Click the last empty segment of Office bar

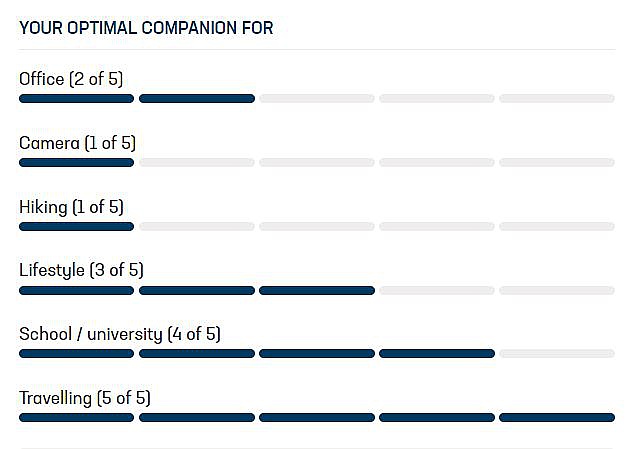tap(557, 99)
